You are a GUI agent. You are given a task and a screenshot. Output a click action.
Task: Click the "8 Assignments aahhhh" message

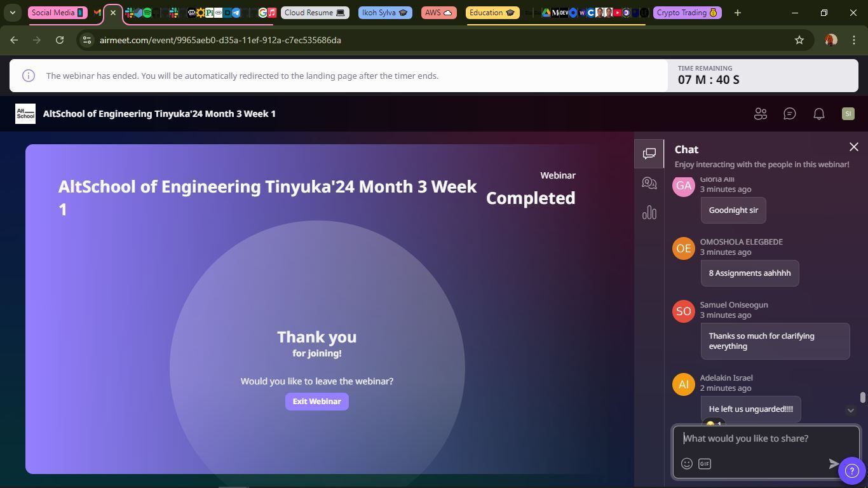pos(750,273)
